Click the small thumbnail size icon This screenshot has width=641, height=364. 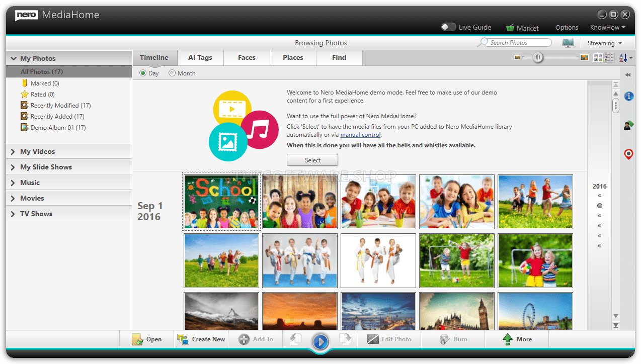click(517, 58)
